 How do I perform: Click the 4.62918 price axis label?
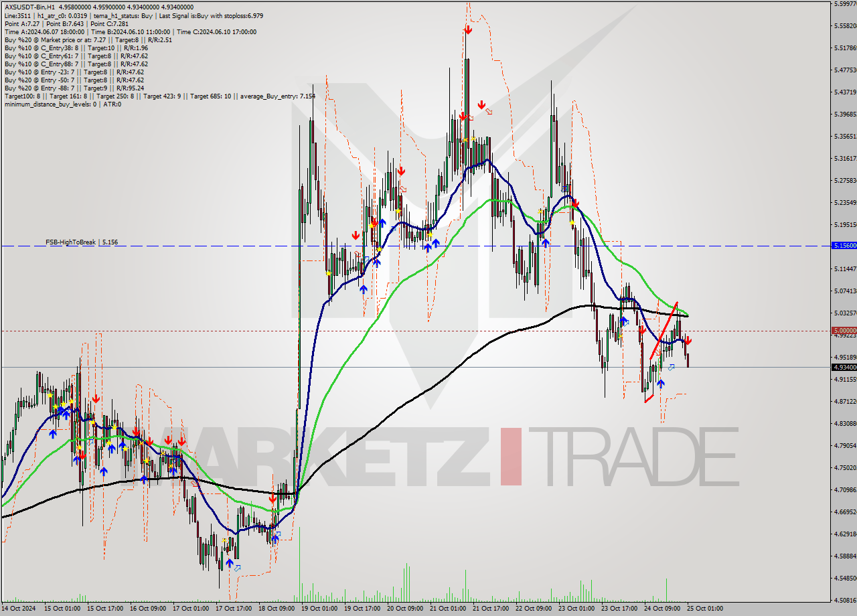coord(844,534)
